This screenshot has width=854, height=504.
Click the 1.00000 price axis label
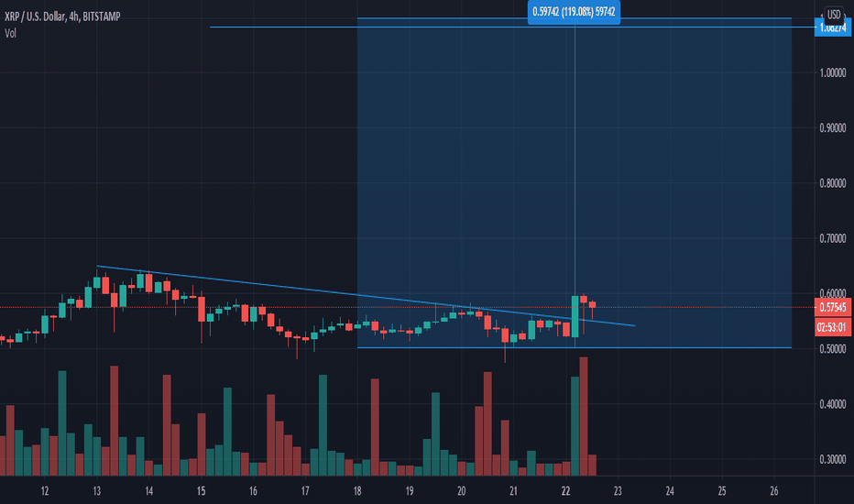coord(833,72)
